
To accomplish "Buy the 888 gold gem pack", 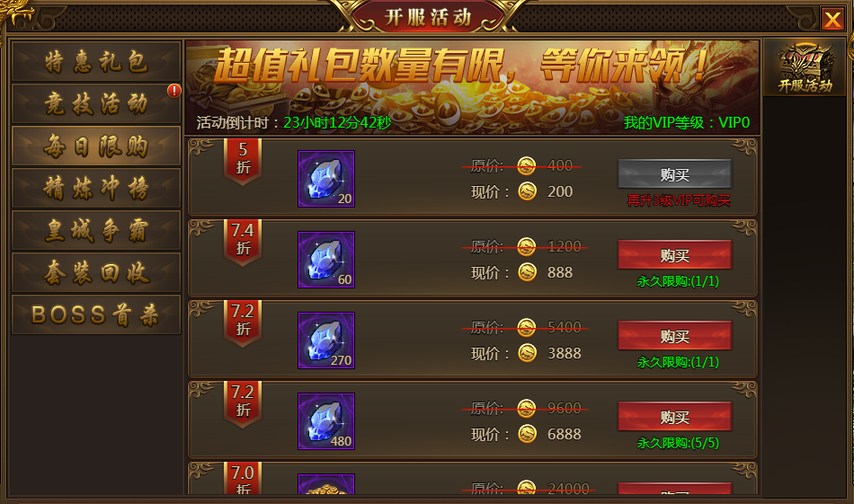I will point(675,255).
